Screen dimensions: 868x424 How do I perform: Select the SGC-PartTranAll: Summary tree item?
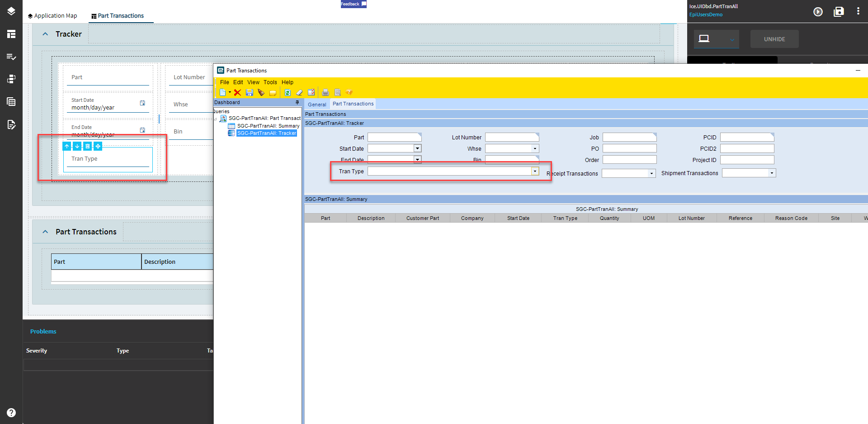click(x=268, y=126)
